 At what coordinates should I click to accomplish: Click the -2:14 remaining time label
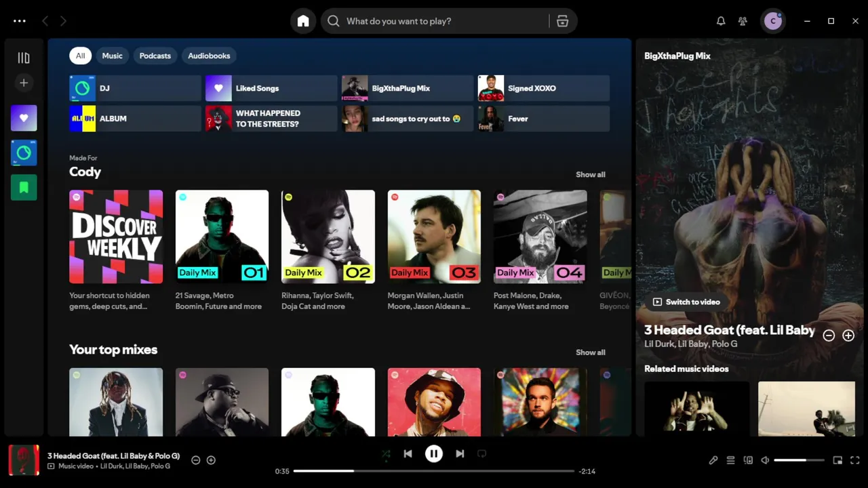(x=587, y=471)
